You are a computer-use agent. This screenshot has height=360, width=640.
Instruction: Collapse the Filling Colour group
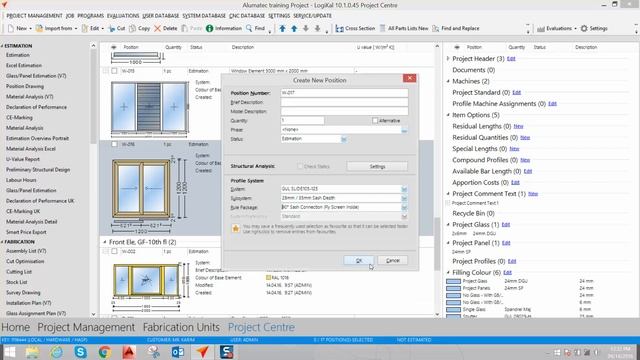[x=448, y=272]
